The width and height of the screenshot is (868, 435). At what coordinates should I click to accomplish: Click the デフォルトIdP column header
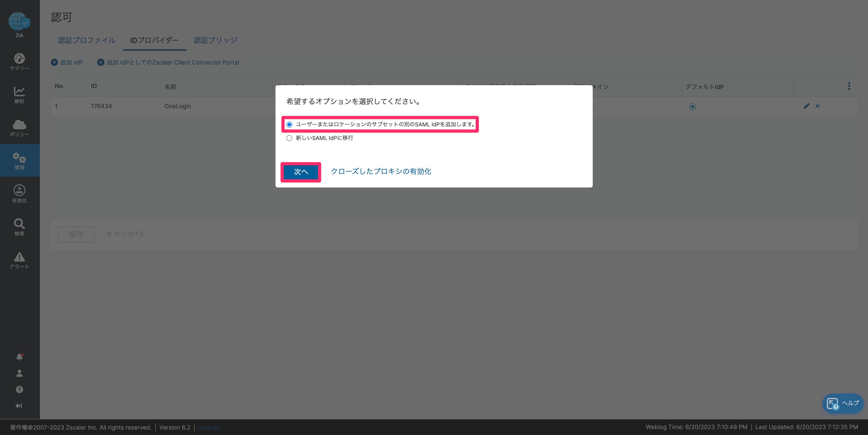(705, 87)
